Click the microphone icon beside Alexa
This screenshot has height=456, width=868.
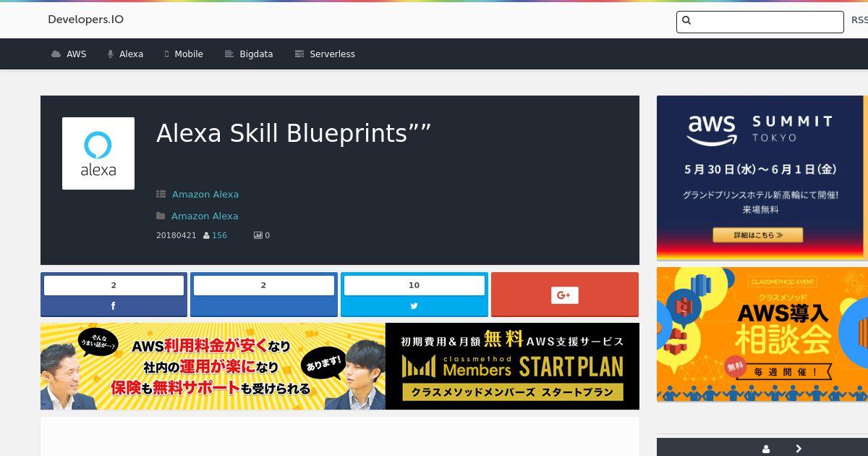point(111,54)
